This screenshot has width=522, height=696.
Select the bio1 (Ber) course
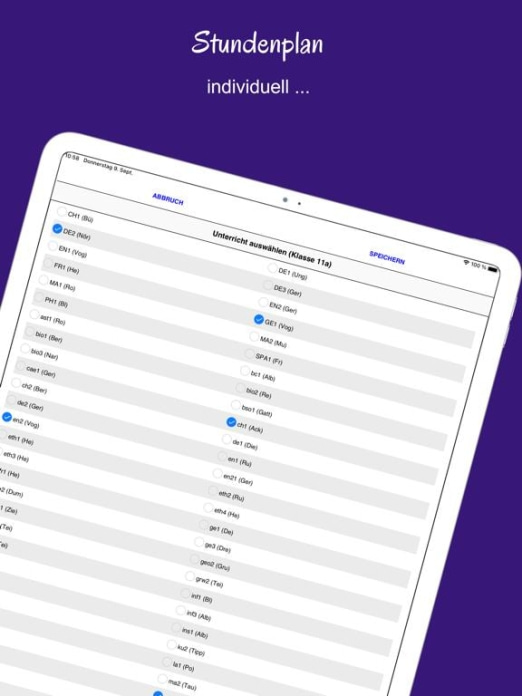(x=30, y=331)
